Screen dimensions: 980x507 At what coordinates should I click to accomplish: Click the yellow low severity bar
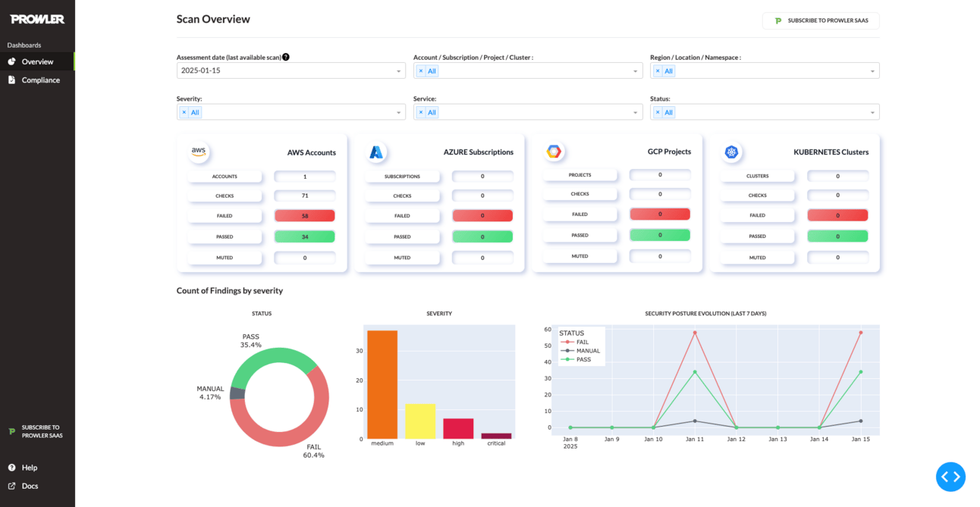click(420, 421)
